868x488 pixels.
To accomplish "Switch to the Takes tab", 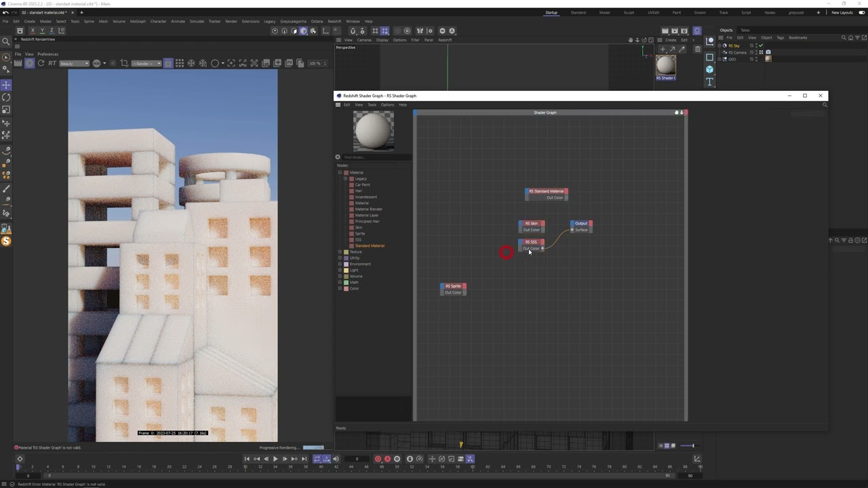I will [x=745, y=30].
